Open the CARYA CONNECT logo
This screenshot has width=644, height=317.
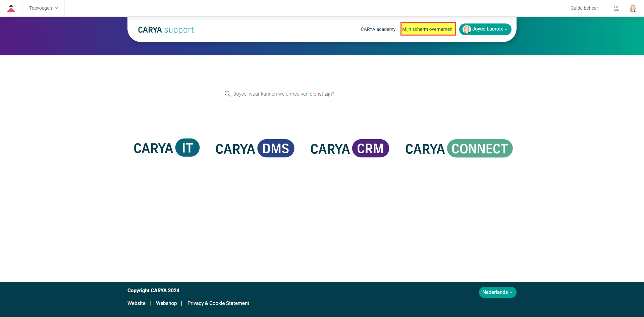(x=459, y=148)
